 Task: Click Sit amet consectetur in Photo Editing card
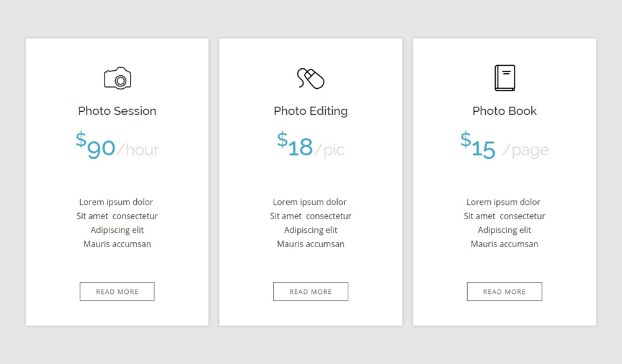pos(310,216)
